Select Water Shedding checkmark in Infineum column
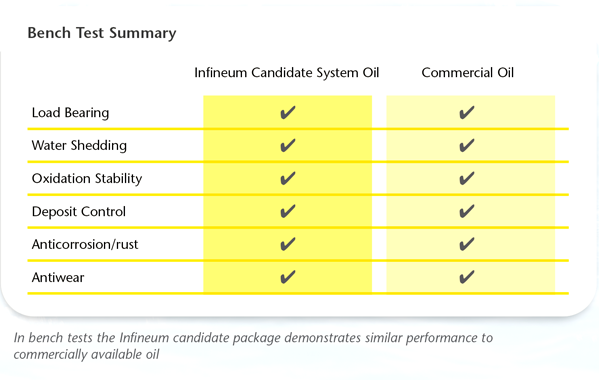 (x=288, y=146)
